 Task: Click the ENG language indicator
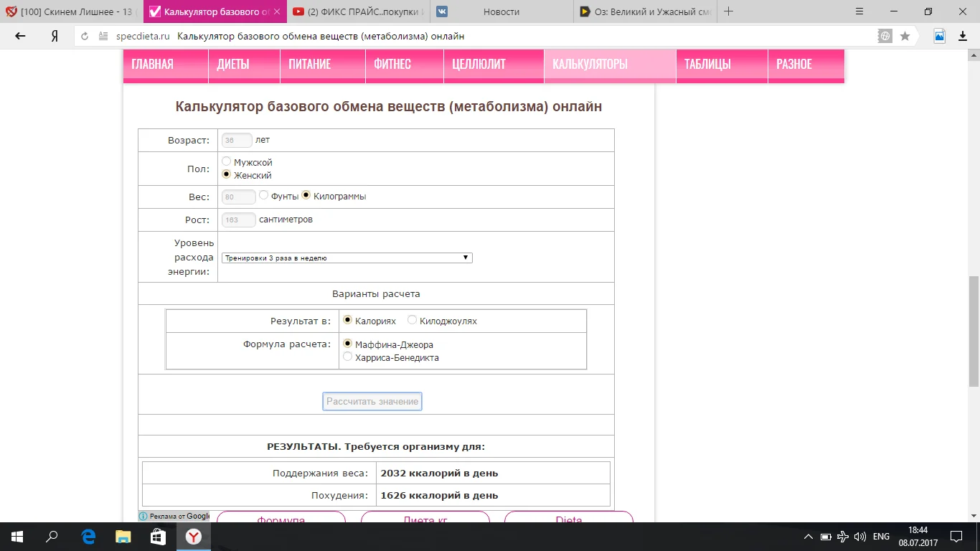click(x=881, y=537)
